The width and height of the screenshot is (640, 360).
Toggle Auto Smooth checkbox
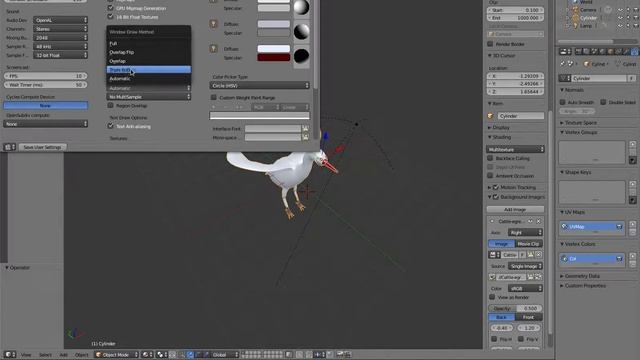[562, 102]
